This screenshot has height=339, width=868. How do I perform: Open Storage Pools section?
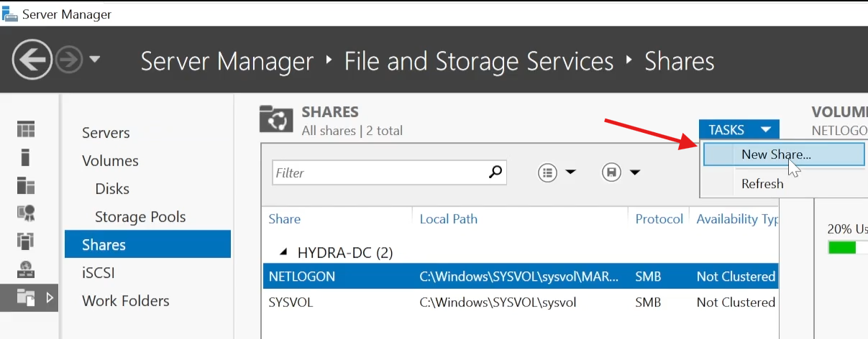(x=140, y=217)
